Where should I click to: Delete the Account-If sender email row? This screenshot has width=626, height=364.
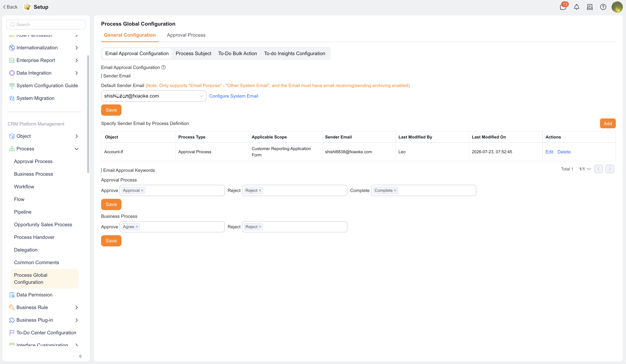(x=564, y=152)
